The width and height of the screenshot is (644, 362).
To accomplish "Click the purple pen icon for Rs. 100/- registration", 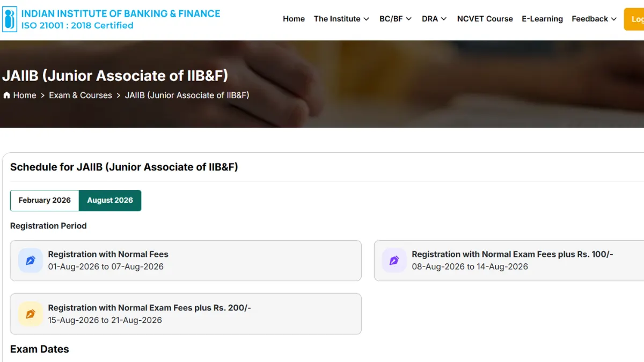I will [394, 261].
